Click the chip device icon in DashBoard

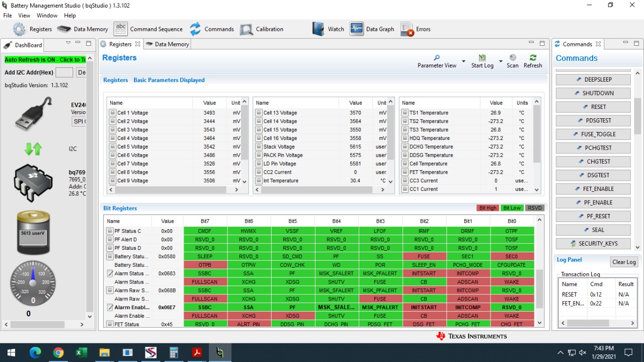[x=33, y=182]
